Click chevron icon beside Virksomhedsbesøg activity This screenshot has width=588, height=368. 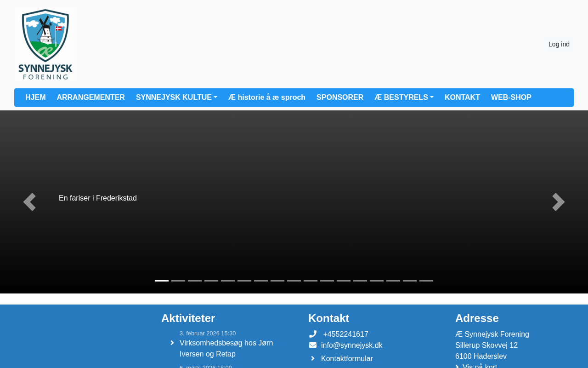coord(172,343)
